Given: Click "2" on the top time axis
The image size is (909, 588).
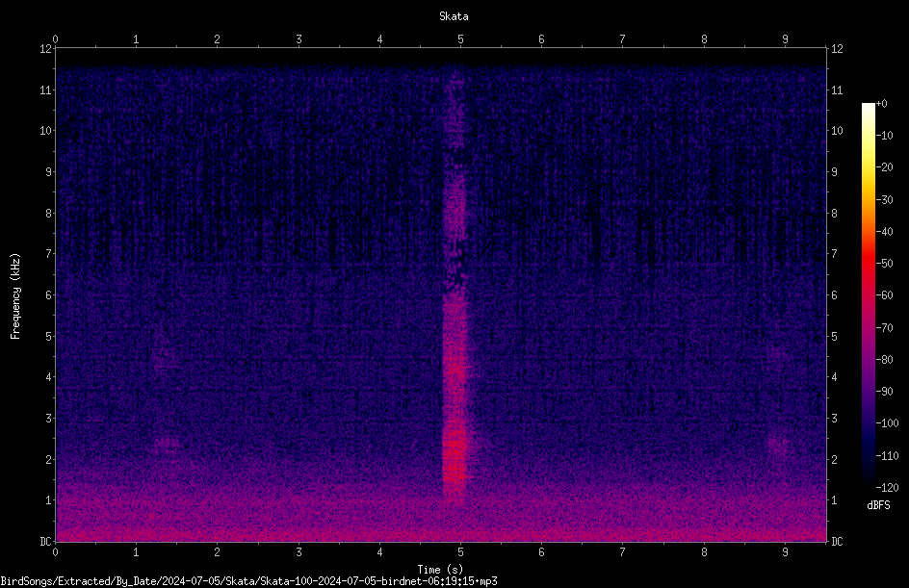Looking at the screenshot, I should 217,39.
